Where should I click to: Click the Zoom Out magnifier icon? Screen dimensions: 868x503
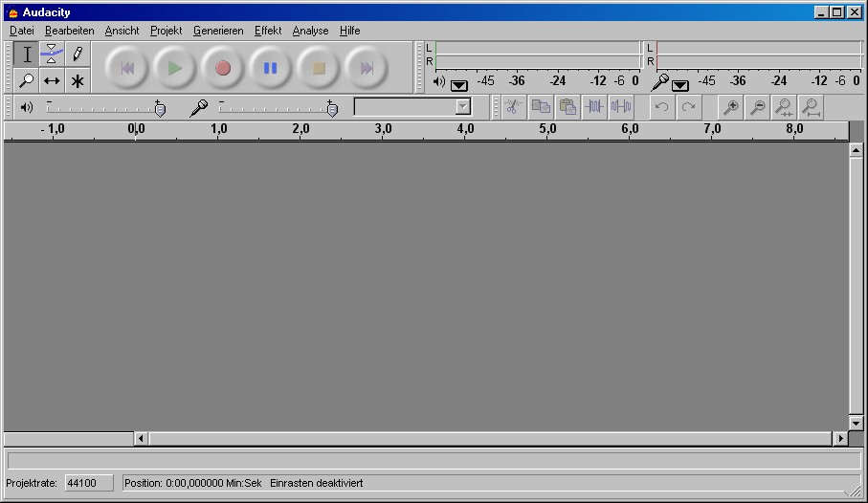(x=757, y=107)
